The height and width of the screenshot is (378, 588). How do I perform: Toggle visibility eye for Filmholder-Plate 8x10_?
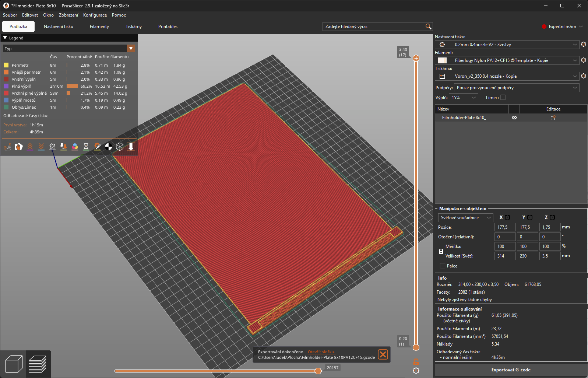(514, 118)
